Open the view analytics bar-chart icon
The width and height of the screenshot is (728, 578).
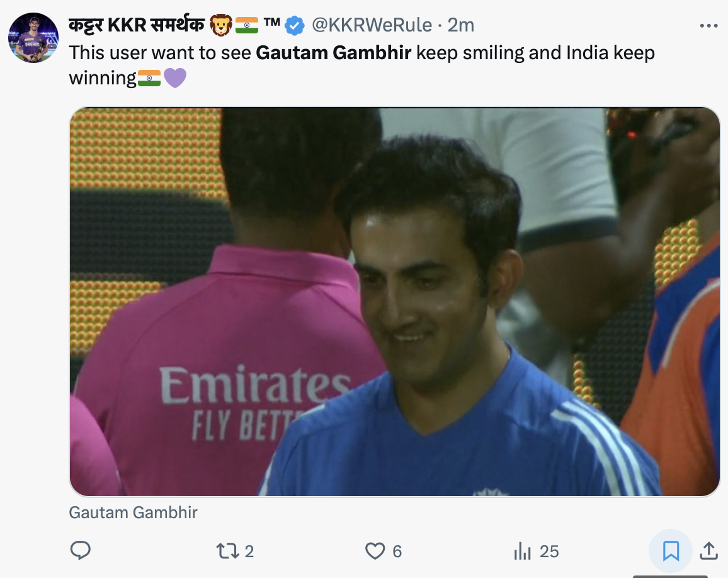tap(522, 551)
